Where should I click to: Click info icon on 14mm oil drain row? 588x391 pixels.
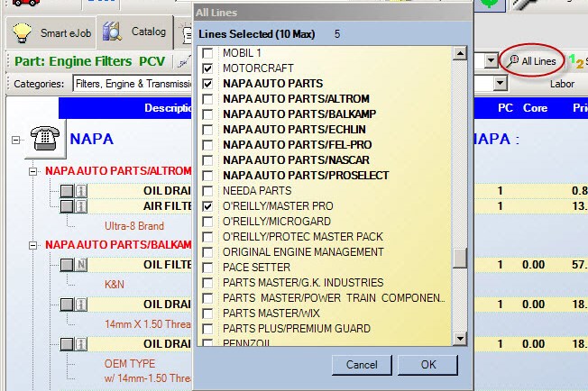(x=81, y=305)
